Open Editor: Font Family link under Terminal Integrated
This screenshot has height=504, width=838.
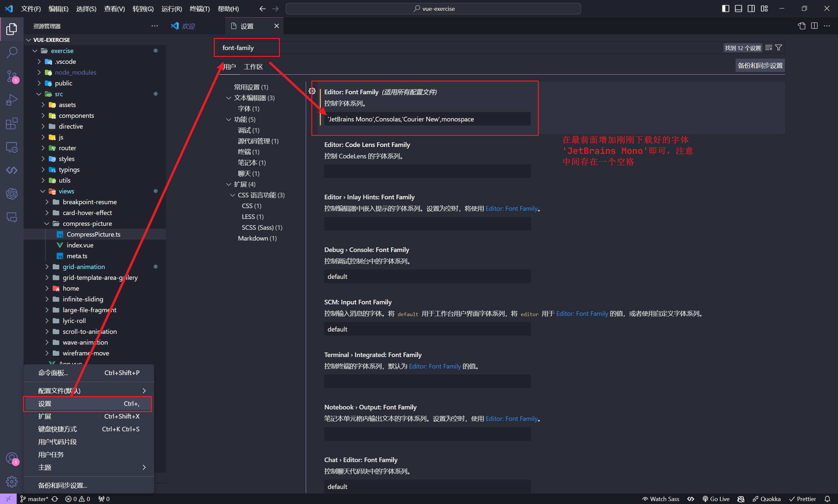[x=435, y=366]
